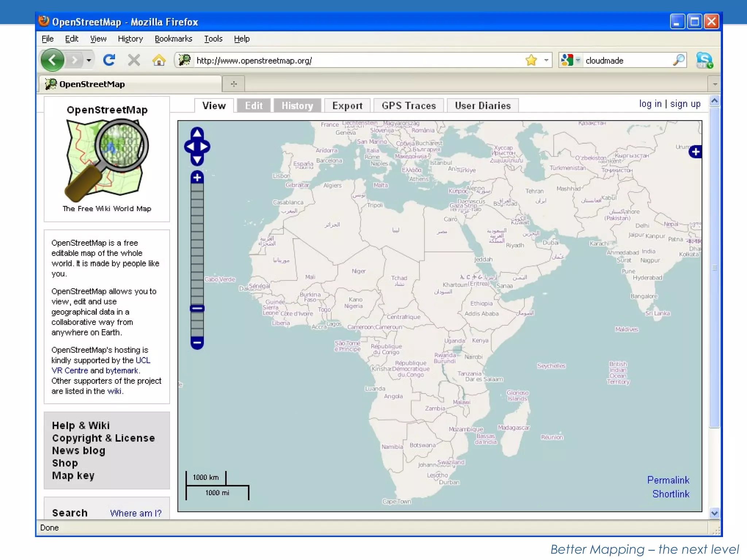This screenshot has height=560, width=747.
Task: Open the File menu
Action: point(47,39)
